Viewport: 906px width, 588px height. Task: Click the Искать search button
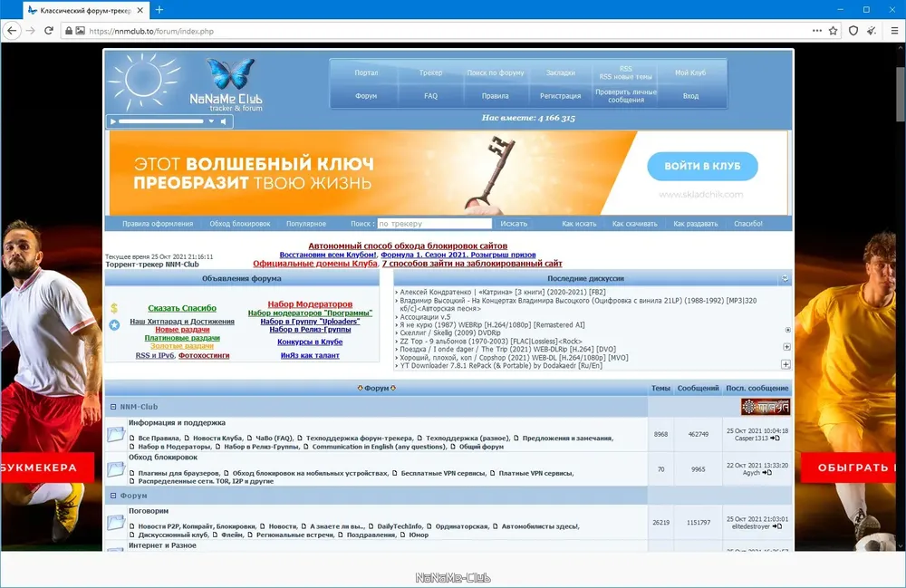514,224
